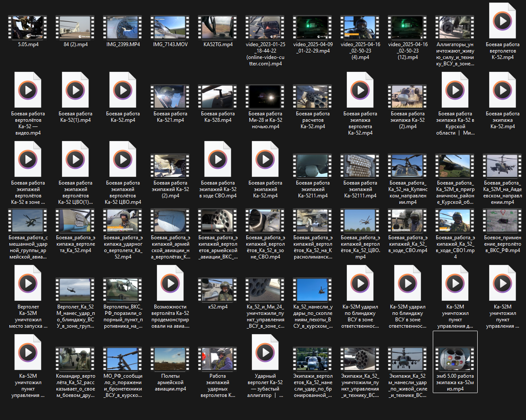
Task: Select Экипажи_Ка_52м_нанесли_удар_по_живой_силе video
Action: pyautogui.click(x=408, y=359)
